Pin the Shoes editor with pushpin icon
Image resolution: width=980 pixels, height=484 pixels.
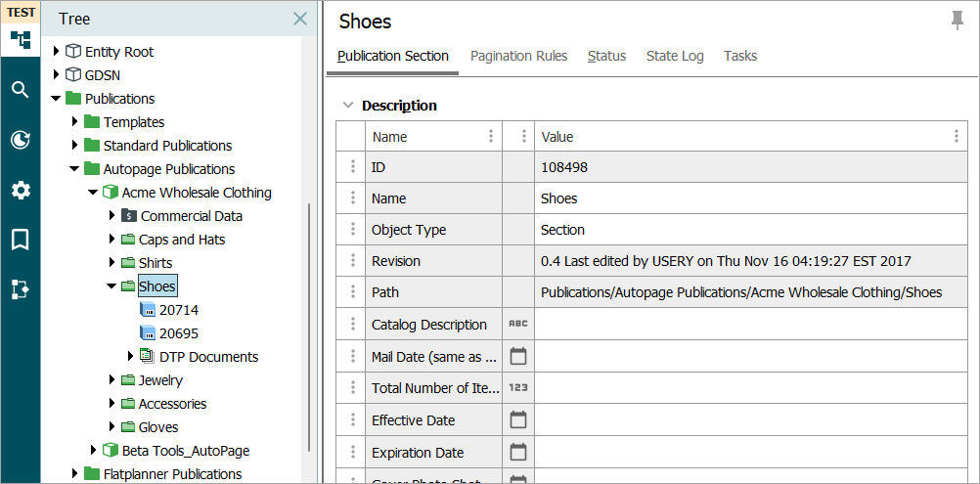(x=957, y=21)
